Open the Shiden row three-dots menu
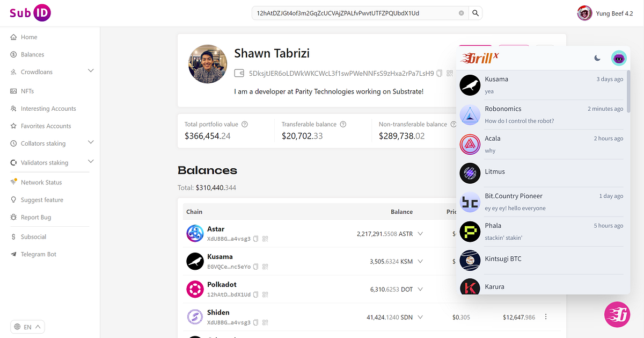Viewport: 644px width, 338px height. 546,317
